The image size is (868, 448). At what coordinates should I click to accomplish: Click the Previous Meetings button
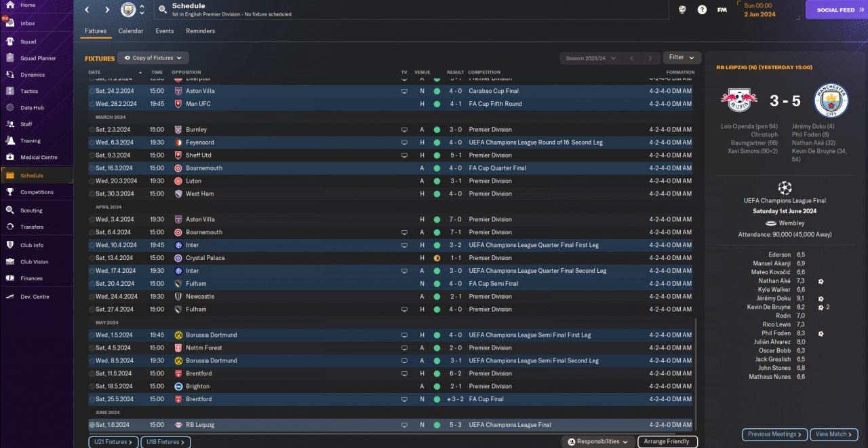[x=774, y=434]
